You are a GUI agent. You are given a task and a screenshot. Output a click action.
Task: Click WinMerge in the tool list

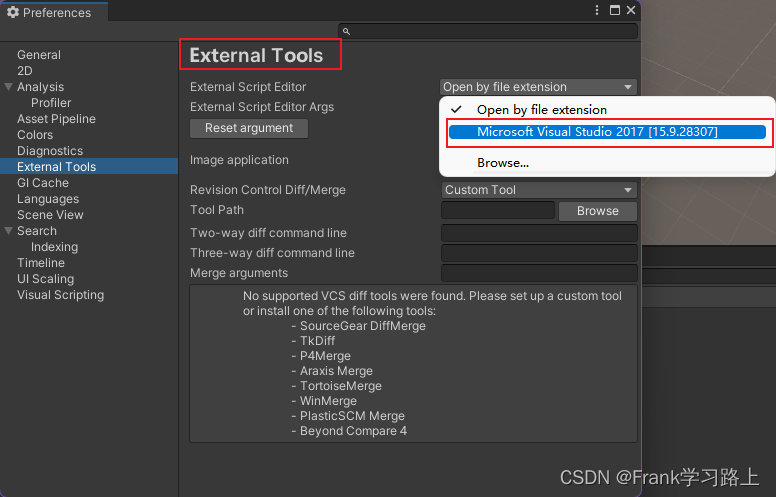point(328,401)
